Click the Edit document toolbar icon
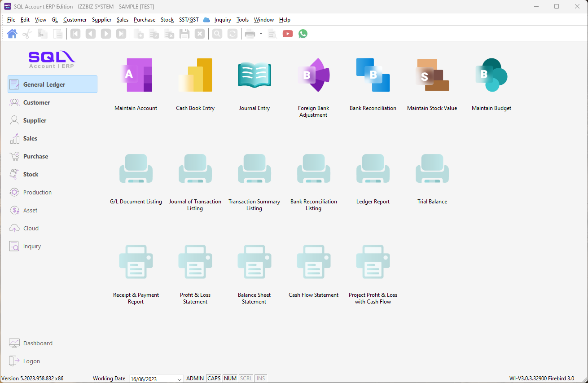 [x=154, y=34]
